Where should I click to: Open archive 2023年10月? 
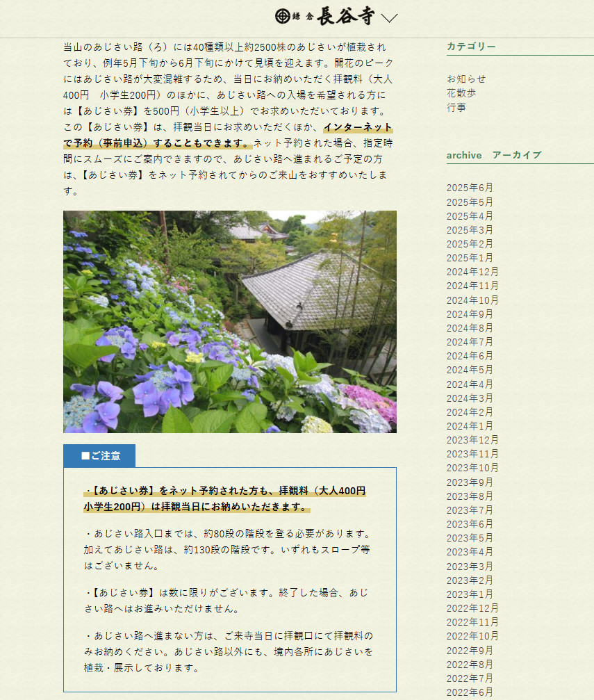point(472,468)
